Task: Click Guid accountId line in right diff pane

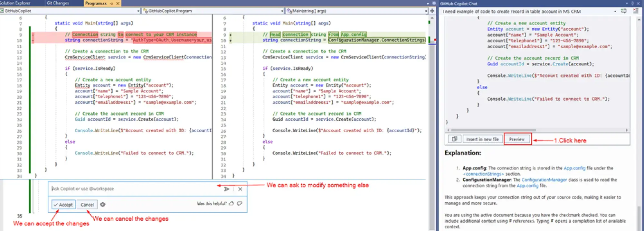Action: click(324, 119)
